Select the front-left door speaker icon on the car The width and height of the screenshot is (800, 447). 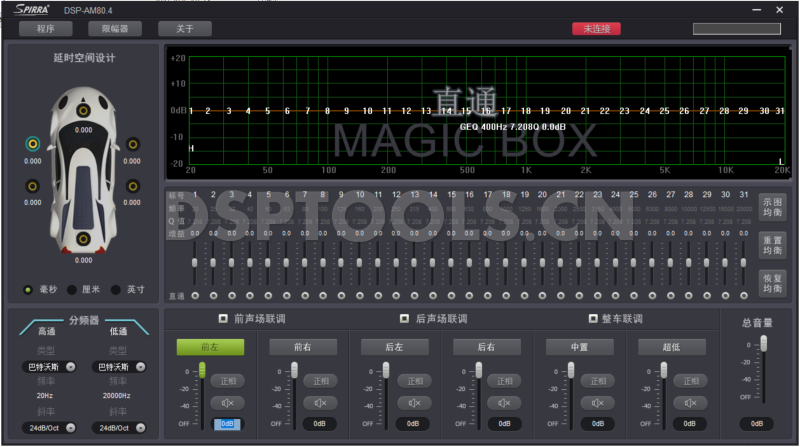[33, 144]
